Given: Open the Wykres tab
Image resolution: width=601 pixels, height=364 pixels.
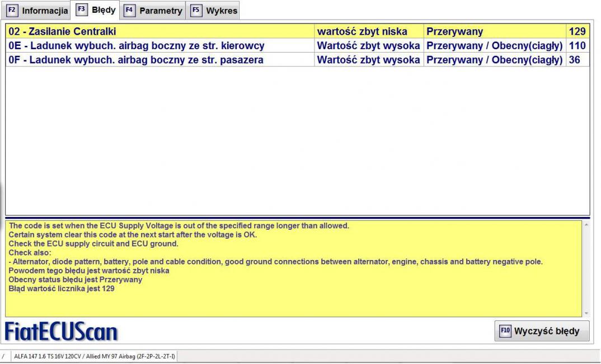Looking at the screenshot, I should pos(213,11).
